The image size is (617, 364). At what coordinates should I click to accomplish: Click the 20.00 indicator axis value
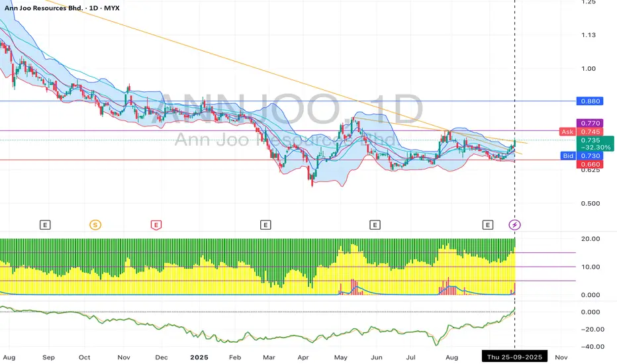pos(591,239)
